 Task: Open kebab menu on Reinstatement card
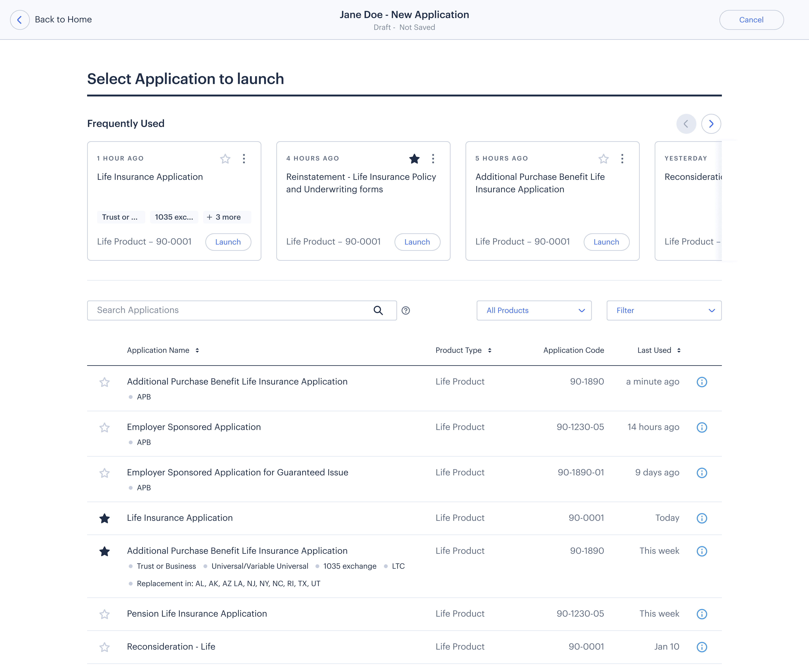click(433, 159)
